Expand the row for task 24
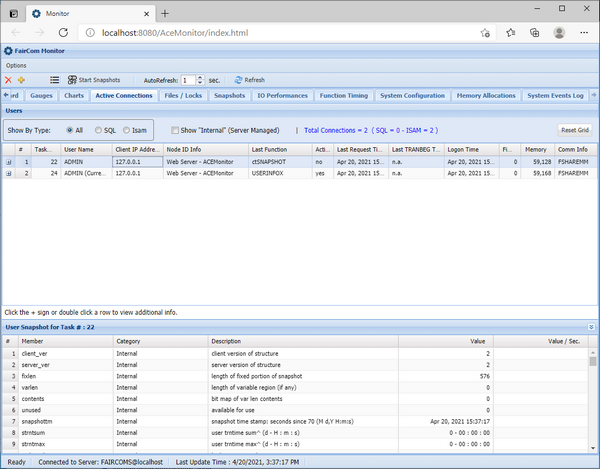Screen dimensions: 600x469 [x=9, y=173]
